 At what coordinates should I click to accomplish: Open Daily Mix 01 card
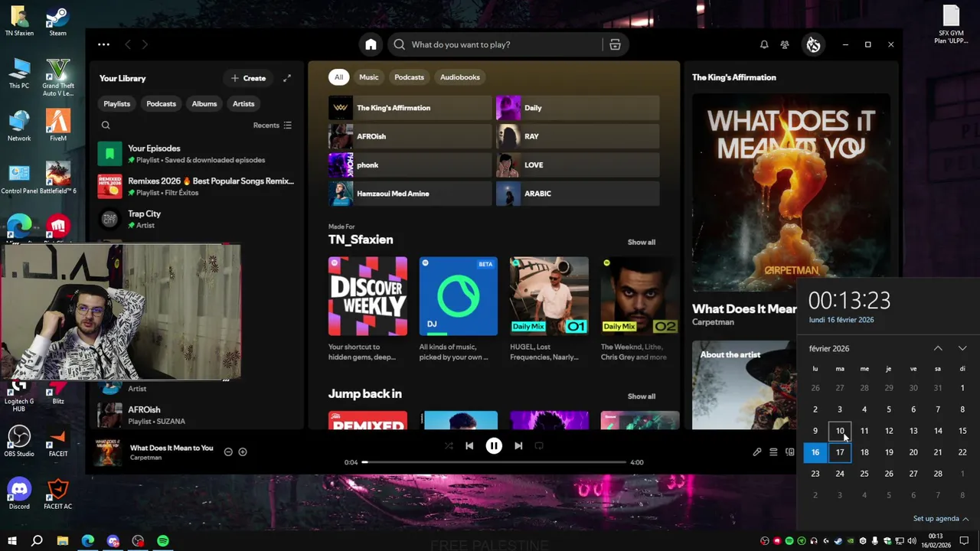(x=549, y=310)
